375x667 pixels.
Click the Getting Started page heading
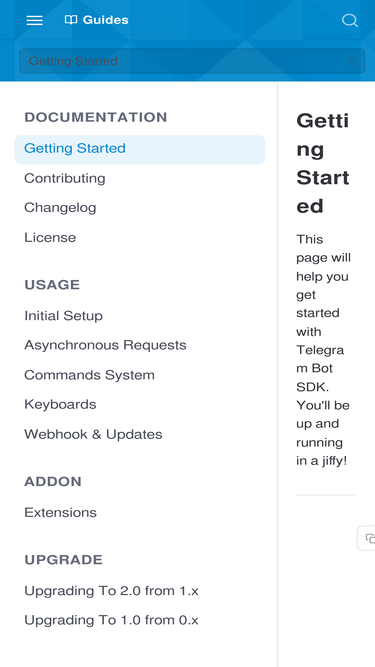pyautogui.click(x=323, y=163)
